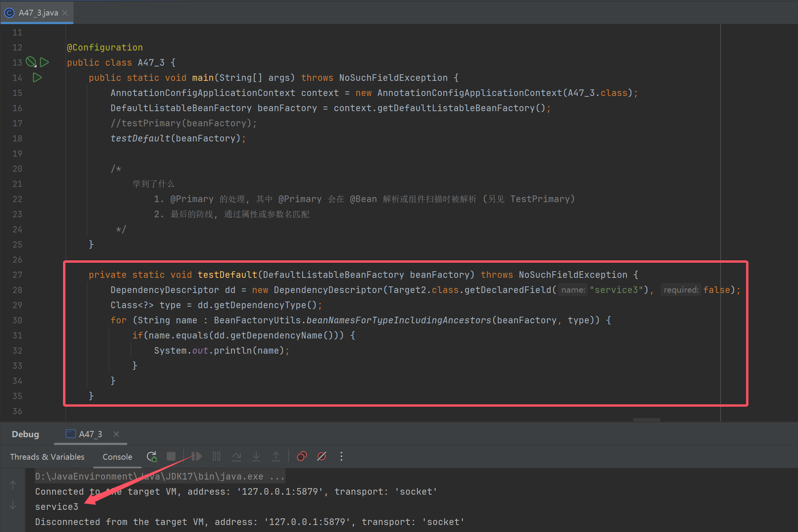Click the @Configuration annotation
Image resolution: width=798 pixels, height=532 pixels.
[105, 47]
